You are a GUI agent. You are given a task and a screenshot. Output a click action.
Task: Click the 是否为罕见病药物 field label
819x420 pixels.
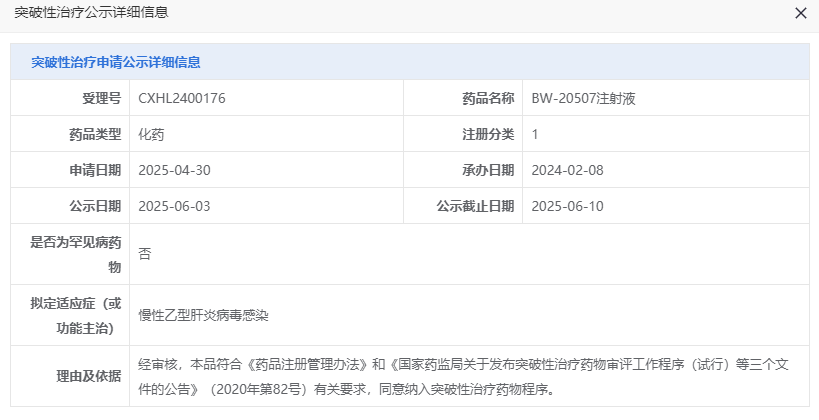76,255
